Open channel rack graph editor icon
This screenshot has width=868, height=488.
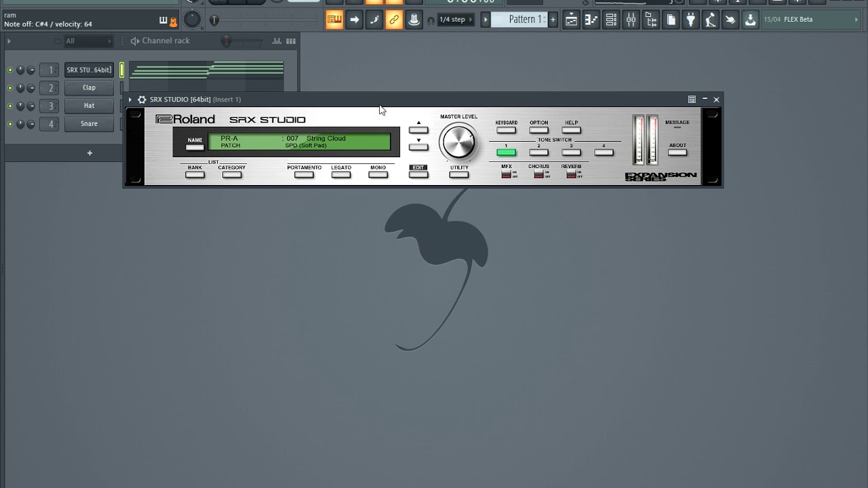(277, 41)
